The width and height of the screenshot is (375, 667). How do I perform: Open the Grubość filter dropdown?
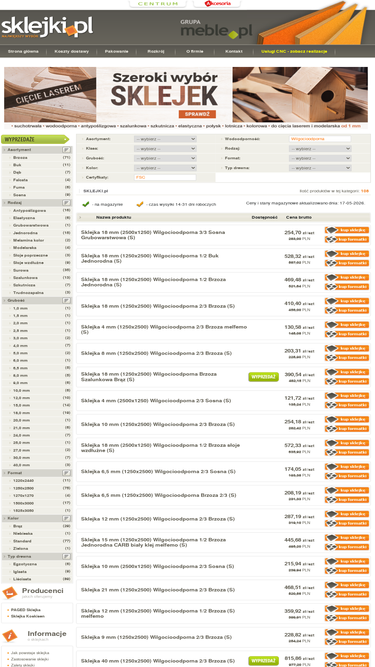(165, 158)
